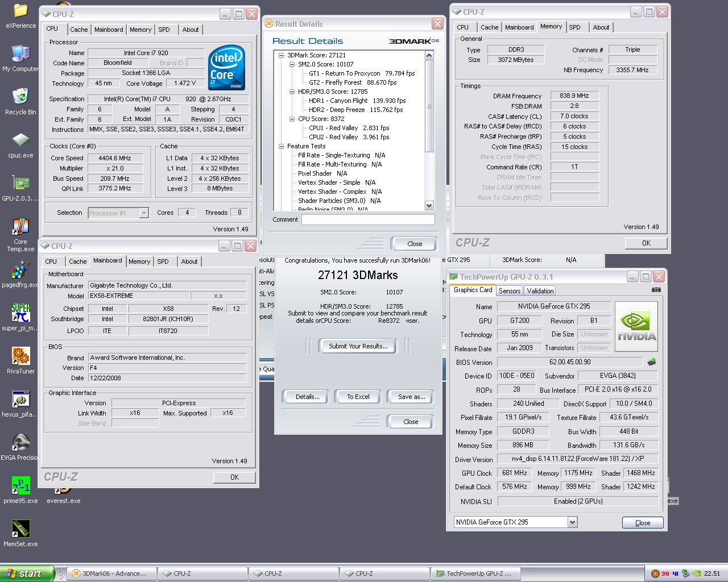Open About tab in memory CPU-Z window
Image resolution: width=728 pixels, height=582 pixels.
point(601,27)
